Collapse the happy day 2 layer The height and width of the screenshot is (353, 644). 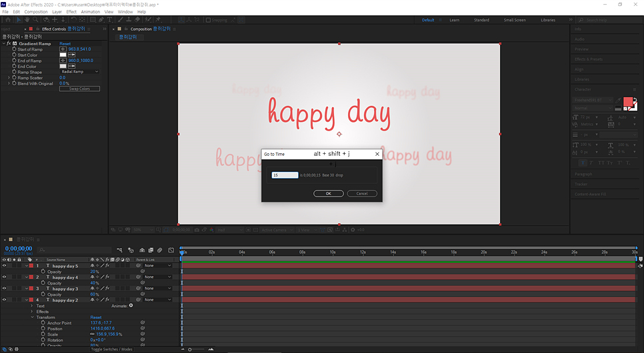point(27,300)
